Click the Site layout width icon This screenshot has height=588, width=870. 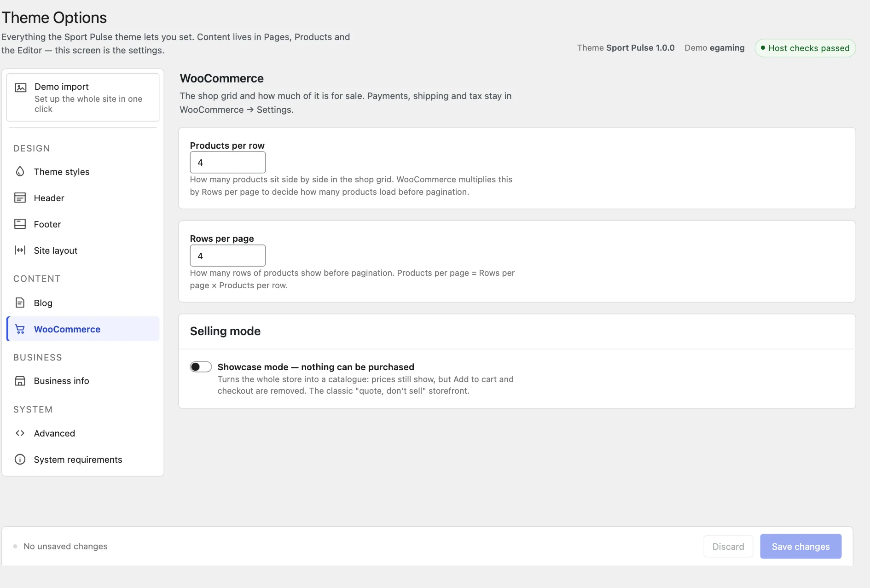click(20, 250)
